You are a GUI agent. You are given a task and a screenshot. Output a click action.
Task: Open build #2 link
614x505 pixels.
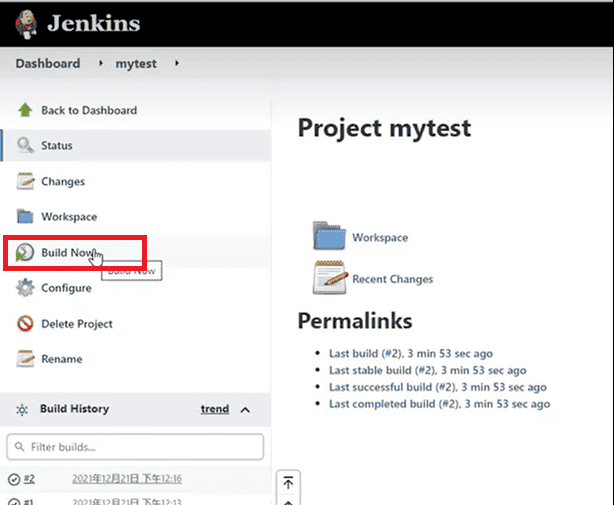tap(29, 479)
